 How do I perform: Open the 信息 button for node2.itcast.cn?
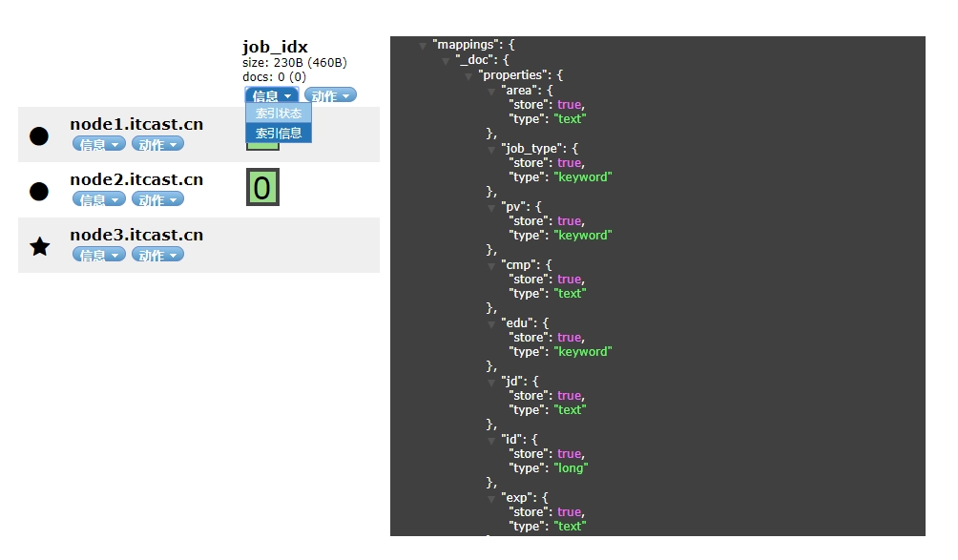(x=99, y=199)
